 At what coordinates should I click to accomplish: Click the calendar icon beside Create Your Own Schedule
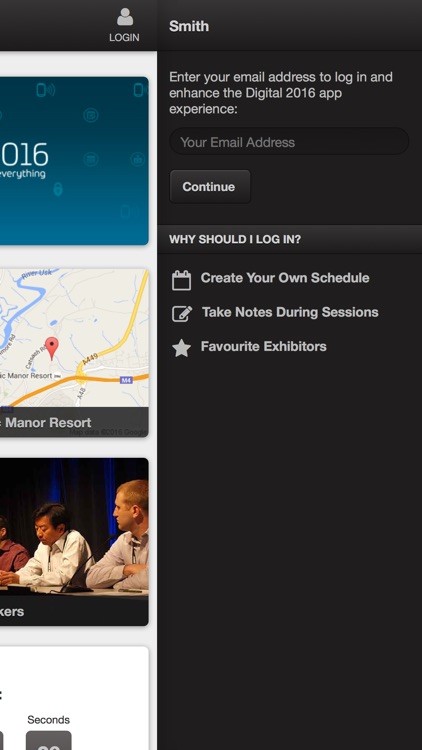181,280
